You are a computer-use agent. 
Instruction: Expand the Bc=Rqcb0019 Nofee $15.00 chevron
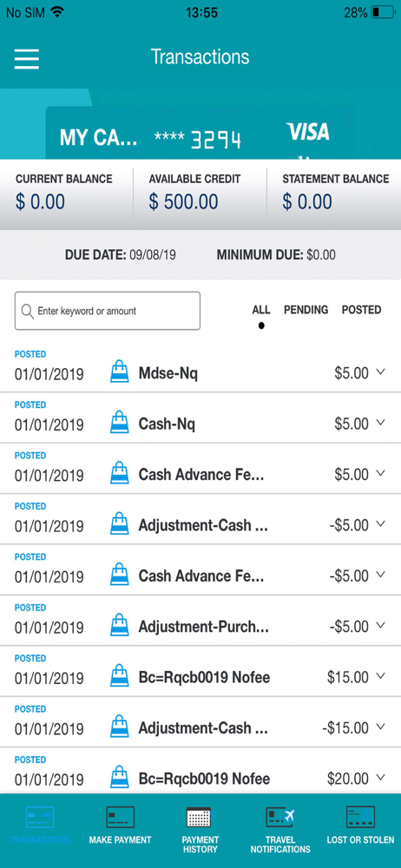[380, 676]
